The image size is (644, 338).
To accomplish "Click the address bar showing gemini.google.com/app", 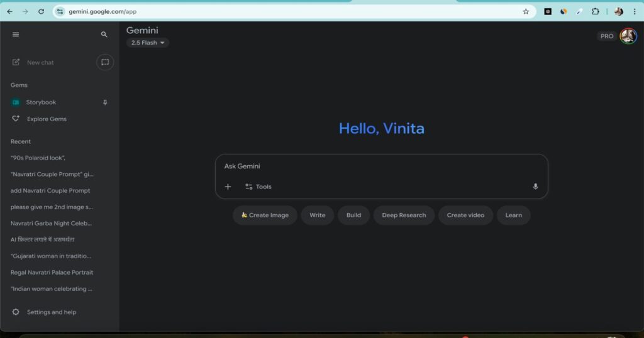I will tap(295, 11).
